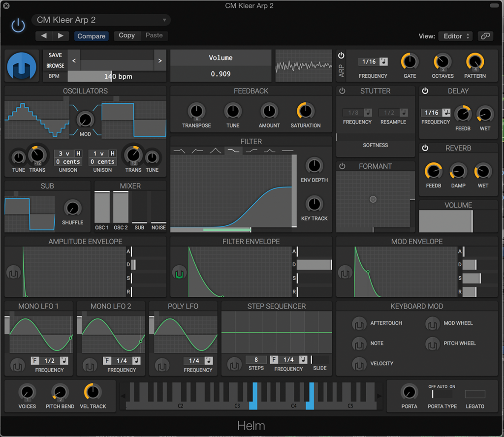Select the Aftertouch modulation source icon
The height and width of the screenshot is (437, 504).
point(359,324)
